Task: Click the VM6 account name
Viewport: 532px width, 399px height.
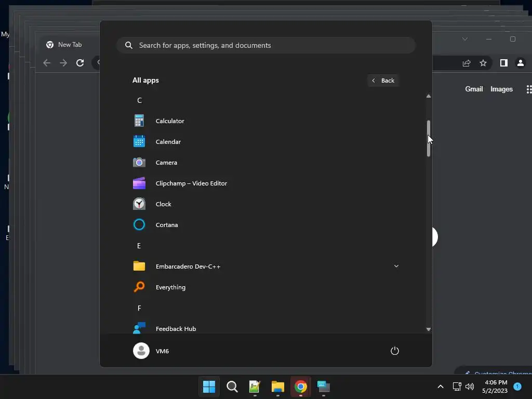Action: click(x=162, y=351)
